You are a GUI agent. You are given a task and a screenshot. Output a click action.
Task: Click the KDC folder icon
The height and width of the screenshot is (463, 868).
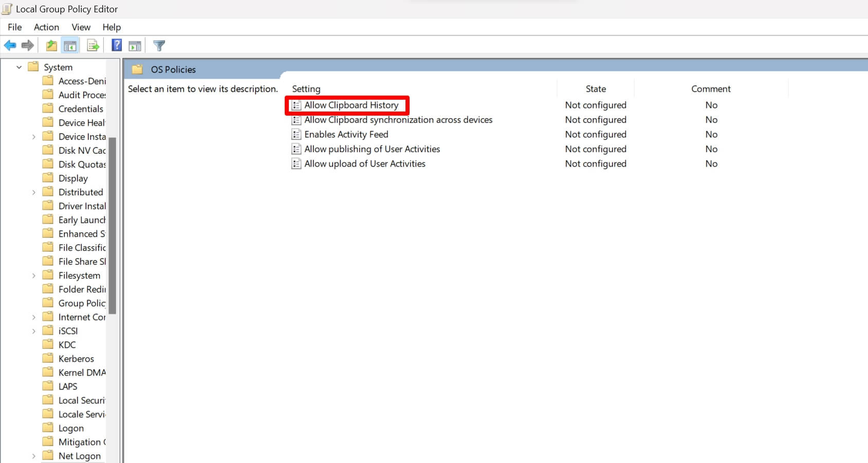(x=48, y=344)
